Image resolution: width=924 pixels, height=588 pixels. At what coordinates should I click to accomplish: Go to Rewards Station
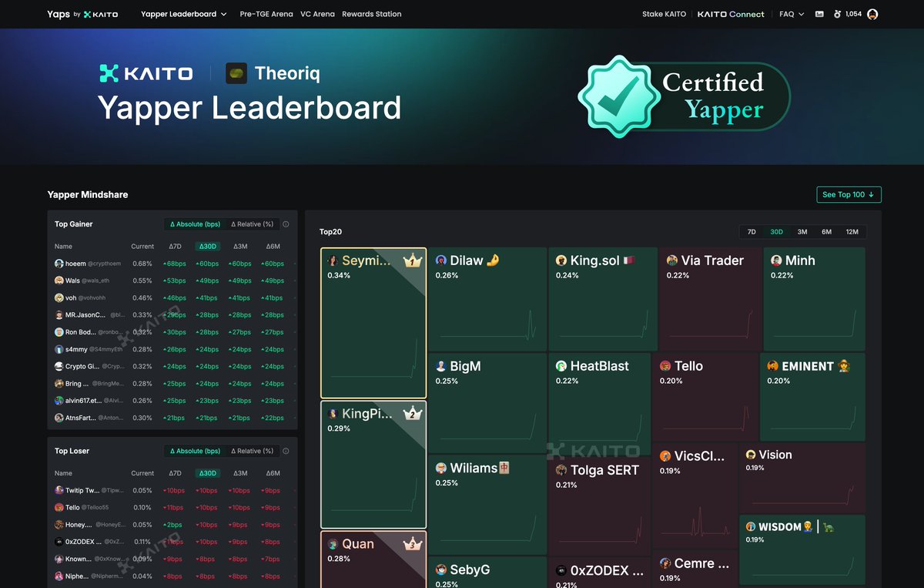(371, 14)
